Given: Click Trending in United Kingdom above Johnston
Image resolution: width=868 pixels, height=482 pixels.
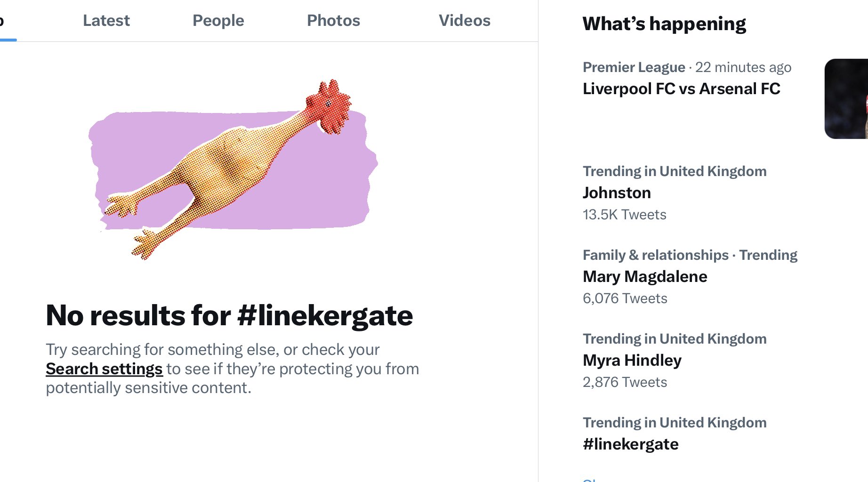Looking at the screenshot, I should [675, 171].
